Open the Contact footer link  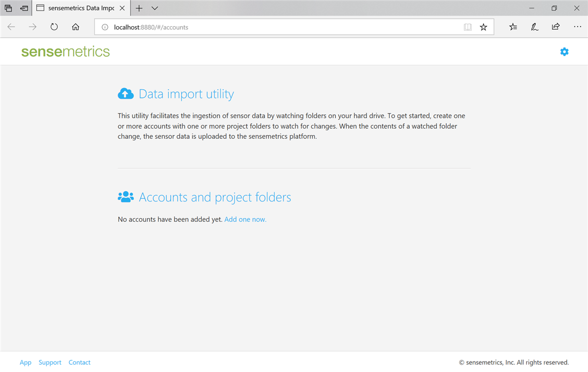click(x=79, y=362)
